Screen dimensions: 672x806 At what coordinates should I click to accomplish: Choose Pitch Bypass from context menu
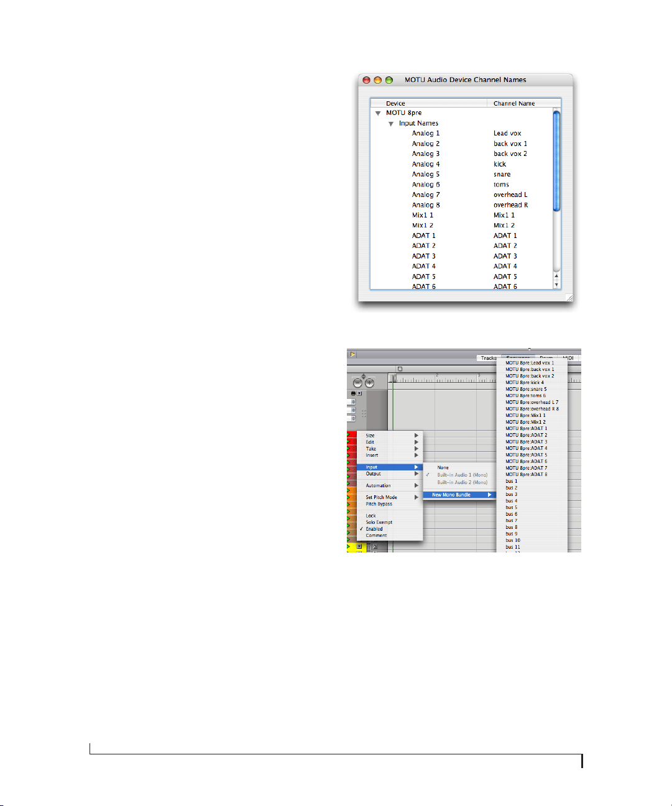coord(390,504)
